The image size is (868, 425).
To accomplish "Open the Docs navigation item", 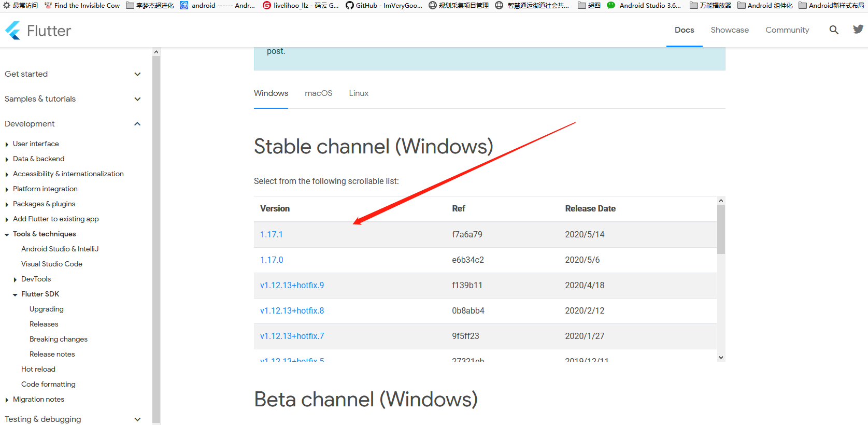I will [x=685, y=30].
